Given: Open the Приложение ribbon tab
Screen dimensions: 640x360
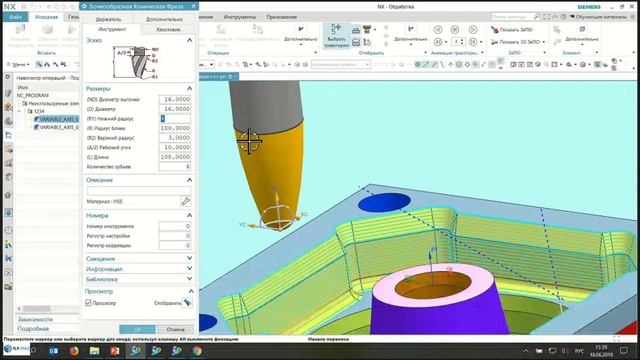Looking at the screenshot, I should 281,17.
